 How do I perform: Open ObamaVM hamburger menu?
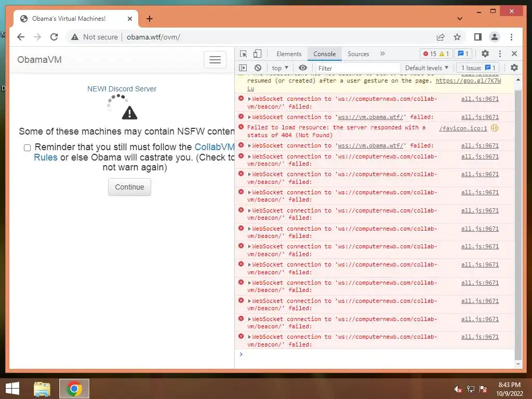click(x=215, y=60)
